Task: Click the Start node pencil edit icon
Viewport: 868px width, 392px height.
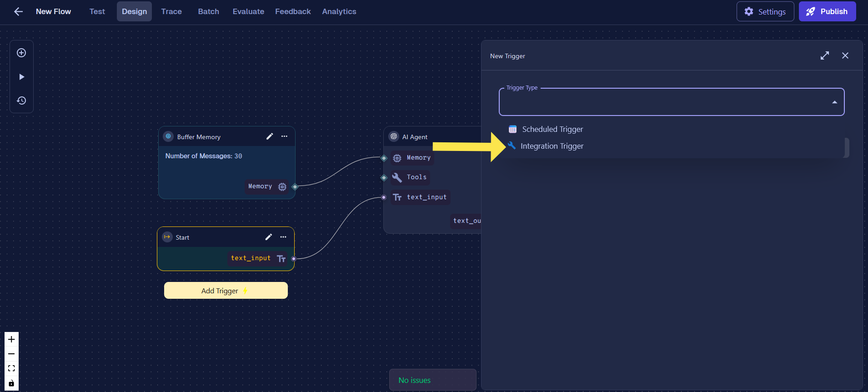Action: 269,237
